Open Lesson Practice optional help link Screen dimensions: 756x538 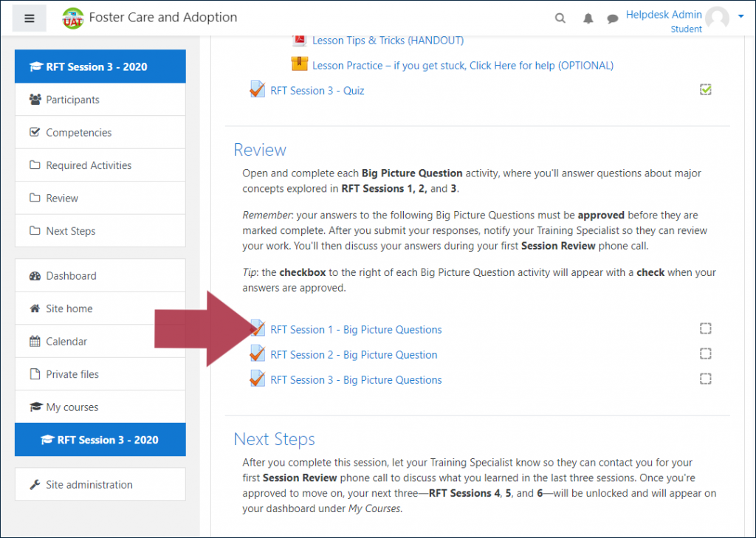(463, 66)
